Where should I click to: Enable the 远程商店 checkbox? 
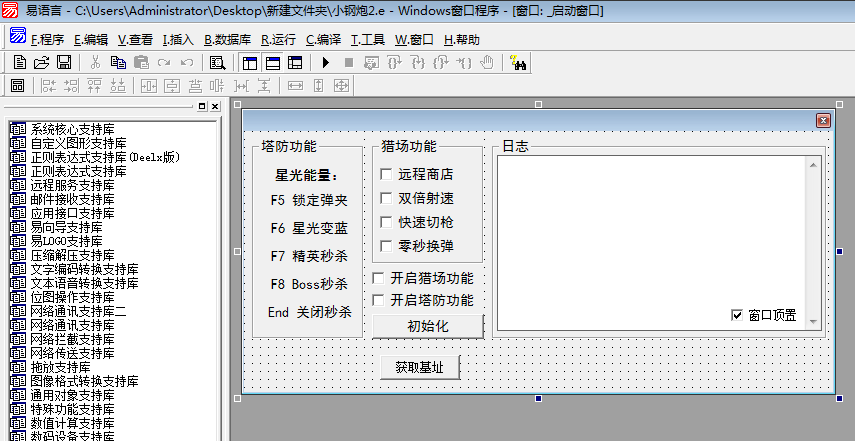386,174
